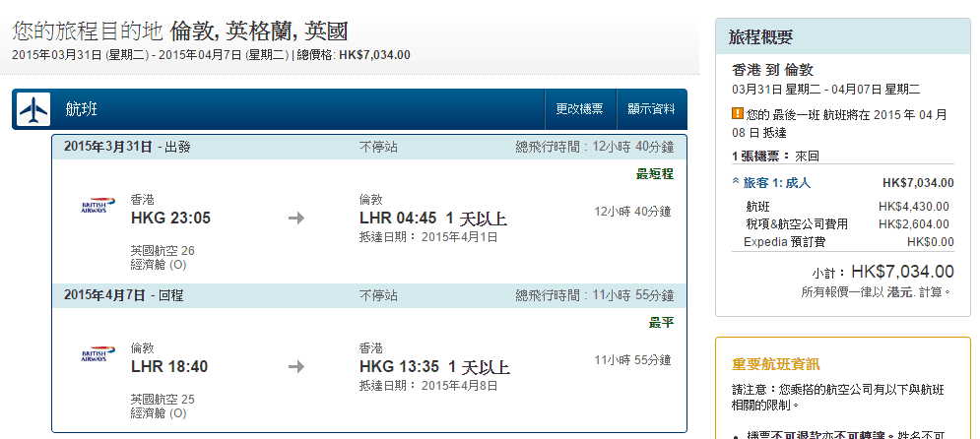Click flight number 英國航空 26
The height and width of the screenshot is (439, 980).
coord(163,250)
